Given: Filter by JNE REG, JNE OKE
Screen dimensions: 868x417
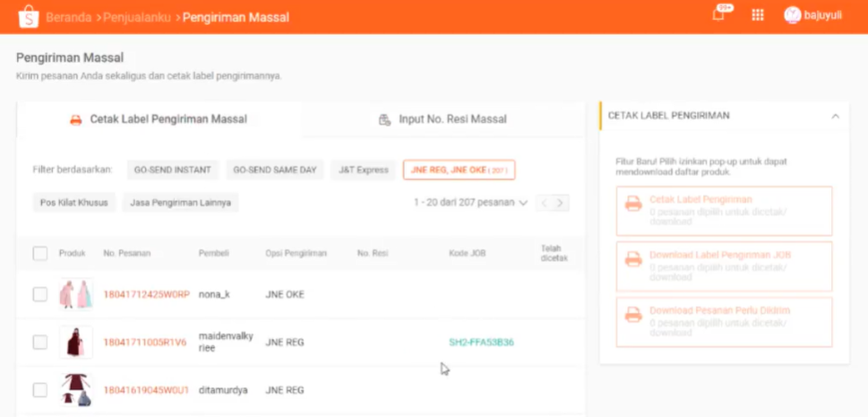Looking at the screenshot, I should point(459,169).
